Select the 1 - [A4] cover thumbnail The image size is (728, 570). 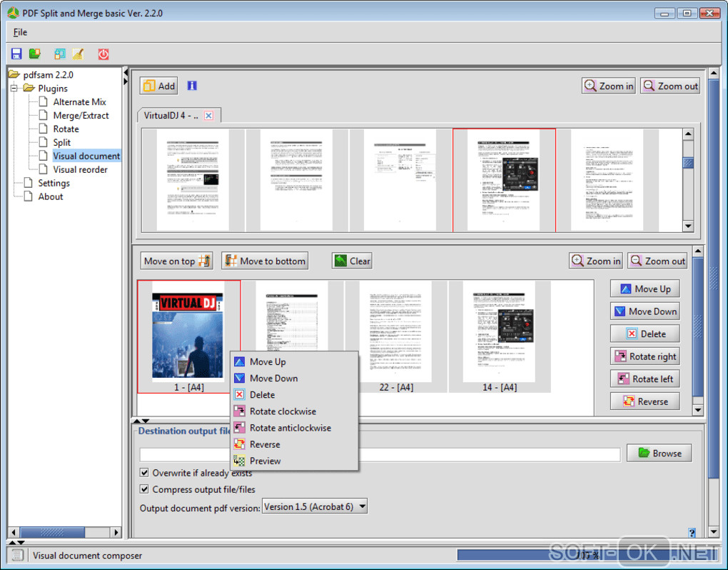[189, 337]
